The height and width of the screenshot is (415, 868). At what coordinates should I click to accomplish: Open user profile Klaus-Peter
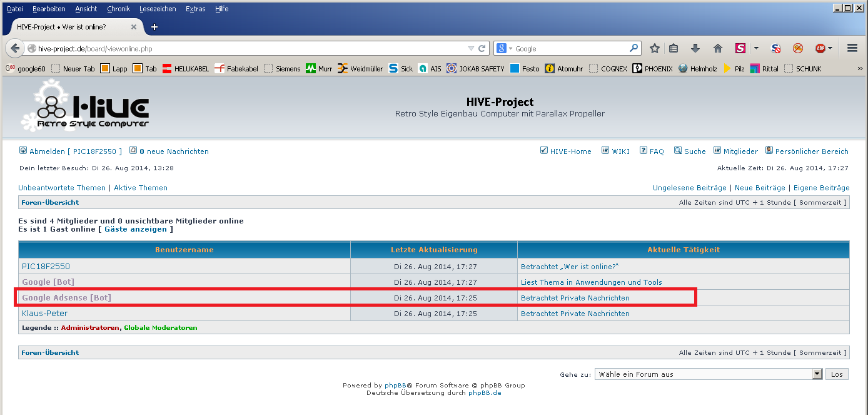44,314
